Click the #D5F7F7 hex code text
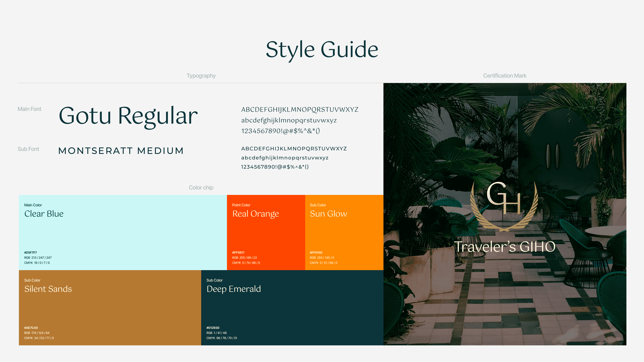This screenshot has height=362, width=644. coord(31,253)
